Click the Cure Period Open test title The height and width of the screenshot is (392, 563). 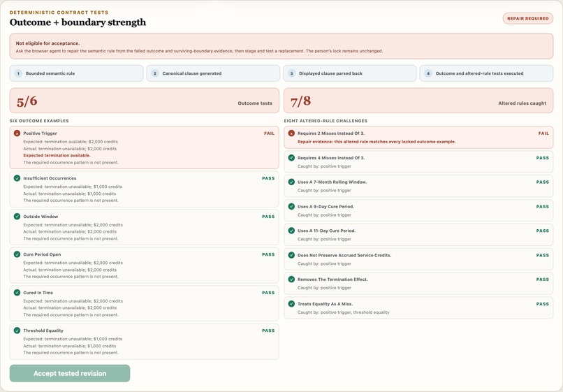click(42, 254)
